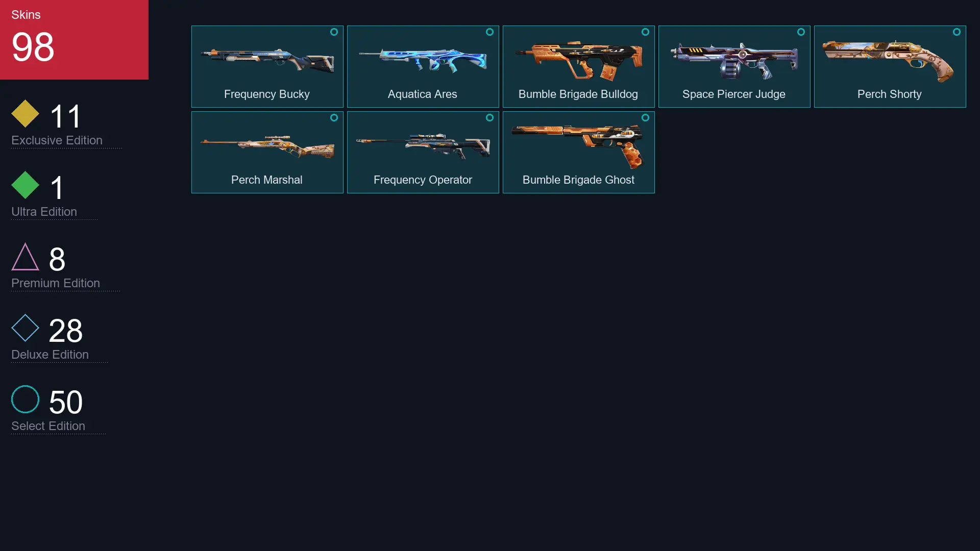Select the teal Select Edition circle icon
Screen dimensions: 980x551
click(x=25, y=399)
